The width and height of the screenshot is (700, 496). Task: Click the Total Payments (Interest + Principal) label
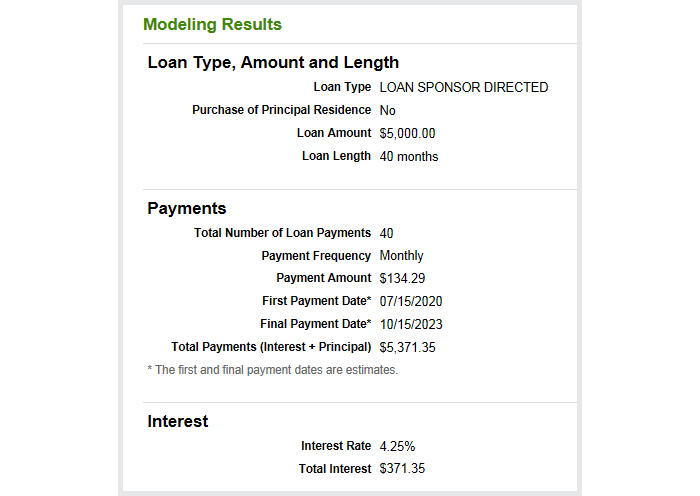click(x=271, y=347)
